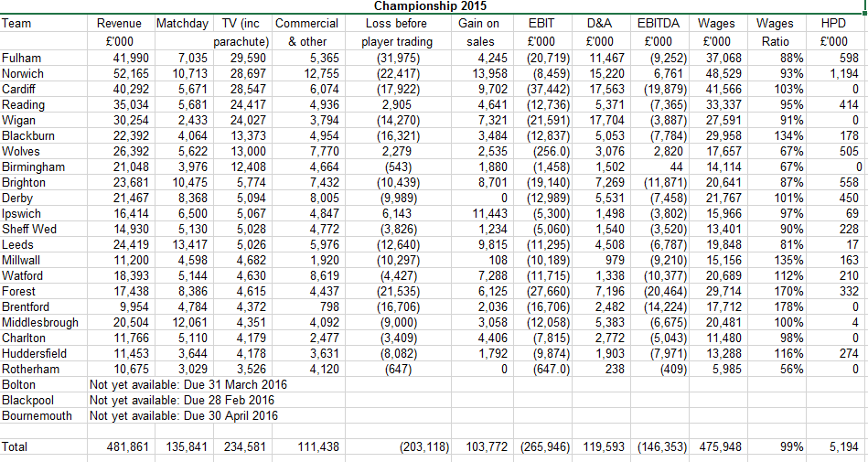Click Millwall gain on sales 108
The height and width of the screenshot is (462, 868).
tap(497, 260)
